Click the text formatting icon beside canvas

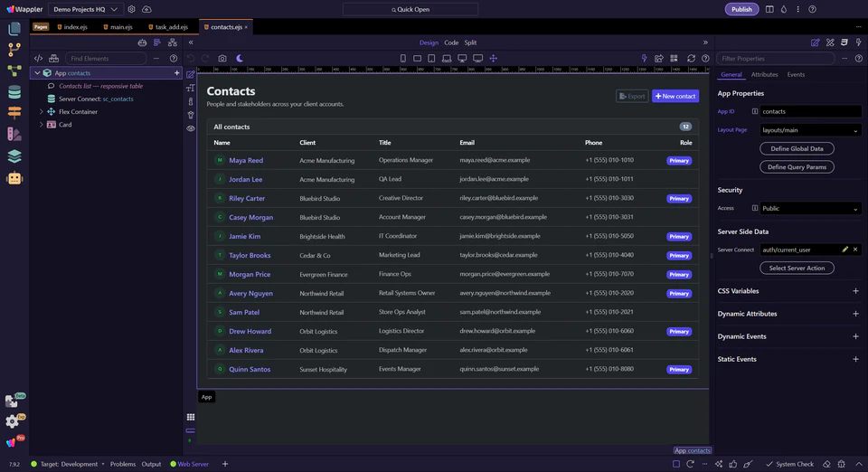(191, 88)
